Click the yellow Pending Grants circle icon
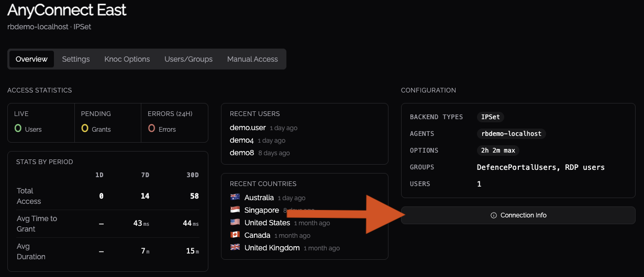The image size is (644, 277). click(85, 129)
